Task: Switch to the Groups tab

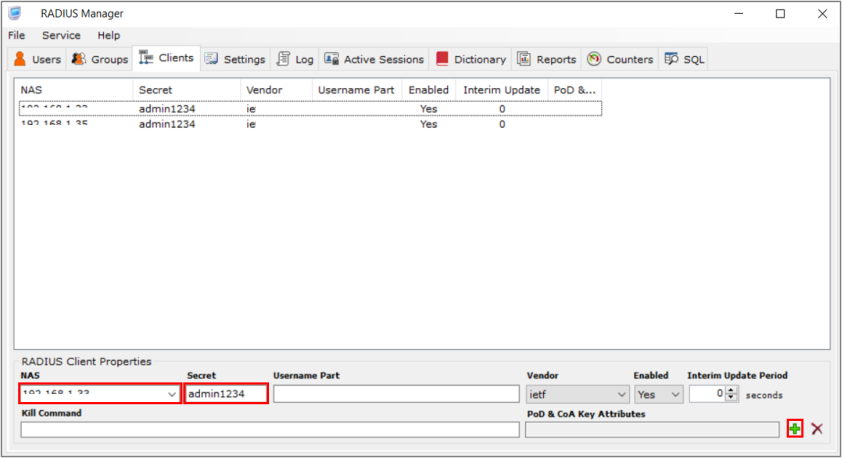Action: pyautogui.click(x=100, y=59)
